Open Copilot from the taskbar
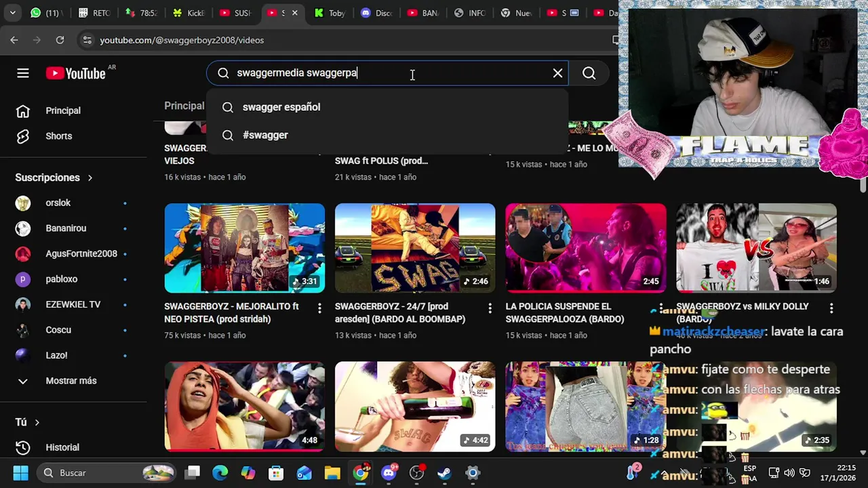The height and width of the screenshot is (488, 868). 248,472
